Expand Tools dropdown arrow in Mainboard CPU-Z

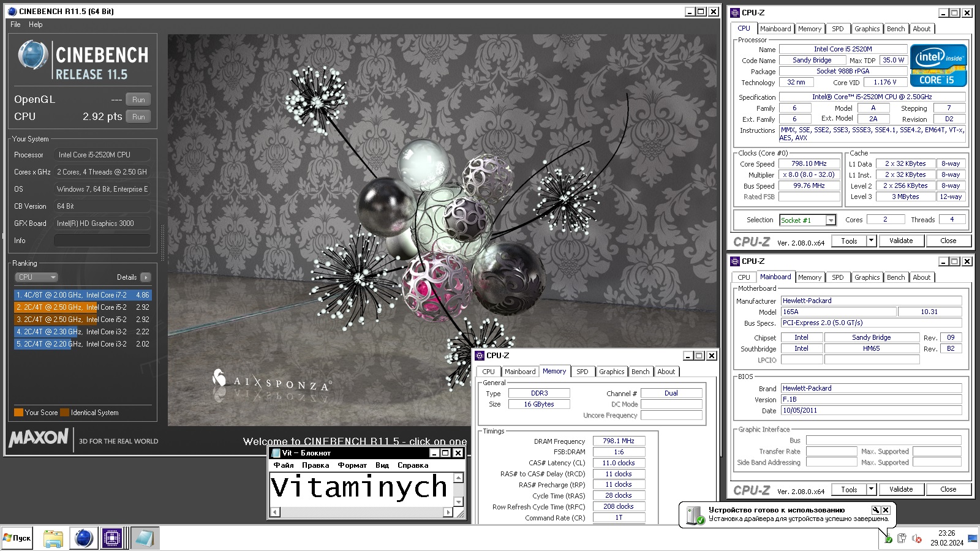click(x=871, y=490)
